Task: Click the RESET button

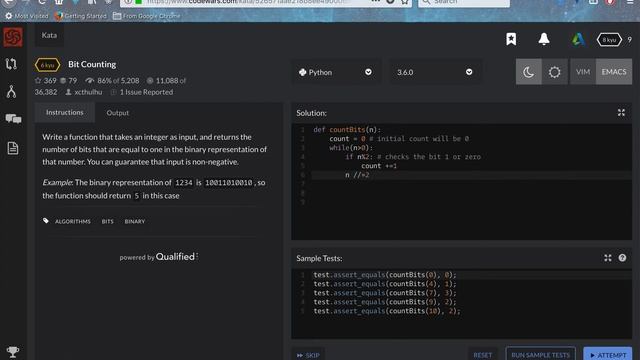Action: [x=482, y=355]
